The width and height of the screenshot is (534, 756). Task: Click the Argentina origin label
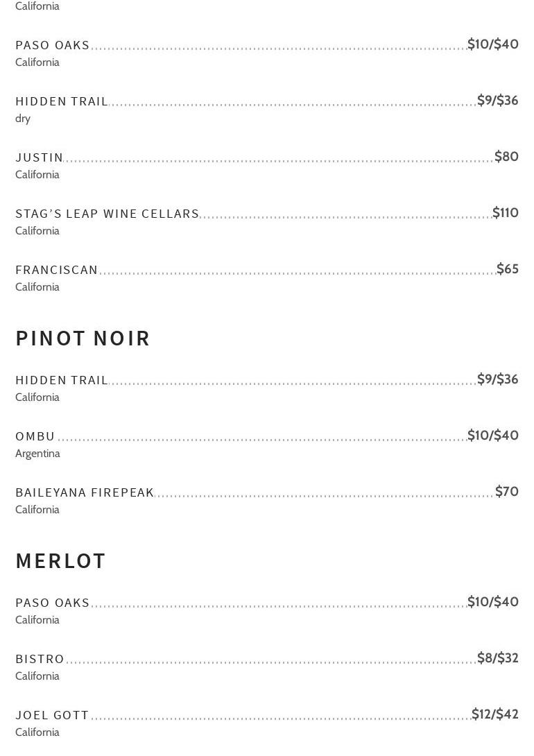click(37, 454)
